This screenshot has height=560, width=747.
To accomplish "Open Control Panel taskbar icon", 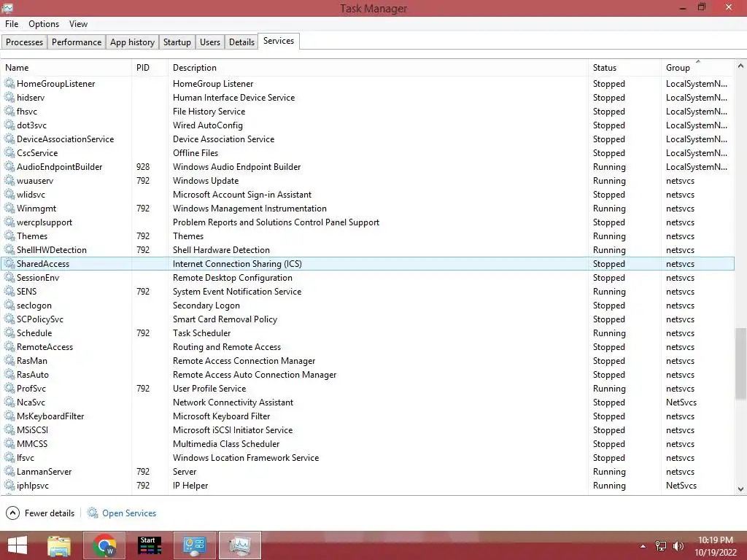I will click(194, 545).
